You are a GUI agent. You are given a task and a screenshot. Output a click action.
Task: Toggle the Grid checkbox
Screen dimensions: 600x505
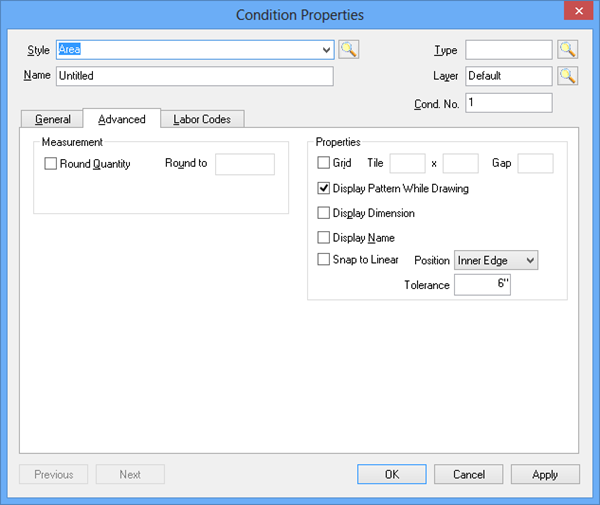(x=323, y=163)
